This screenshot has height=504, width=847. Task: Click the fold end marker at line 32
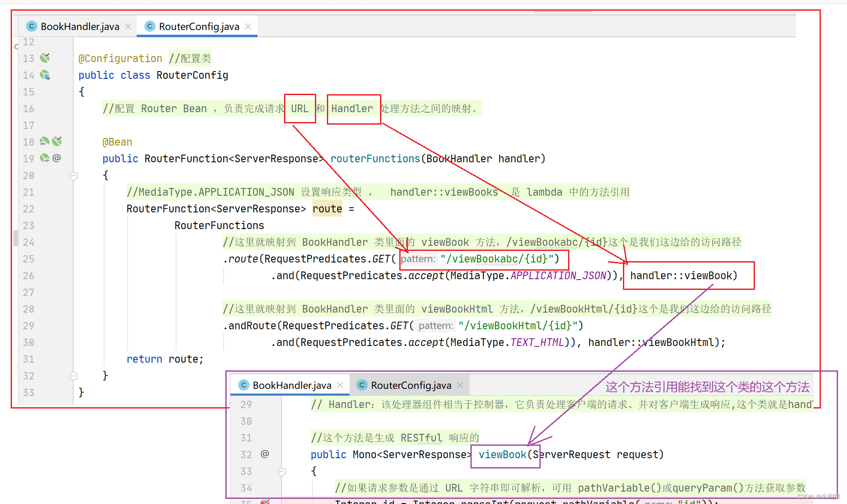pyautogui.click(x=74, y=376)
